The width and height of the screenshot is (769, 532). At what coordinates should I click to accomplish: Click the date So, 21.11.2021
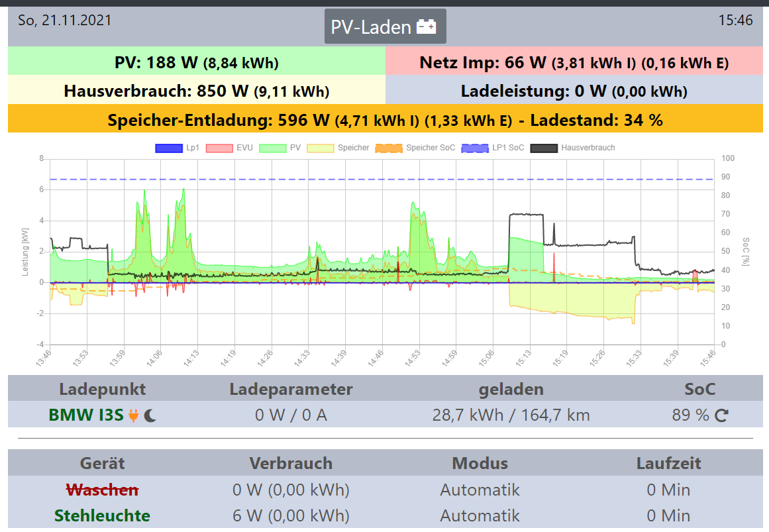click(x=65, y=20)
